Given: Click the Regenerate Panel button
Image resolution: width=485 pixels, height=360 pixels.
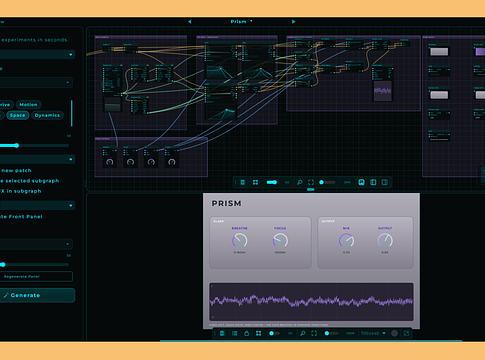Looking at the screenshot, I should pyautogui.click(x=36, y=276).
